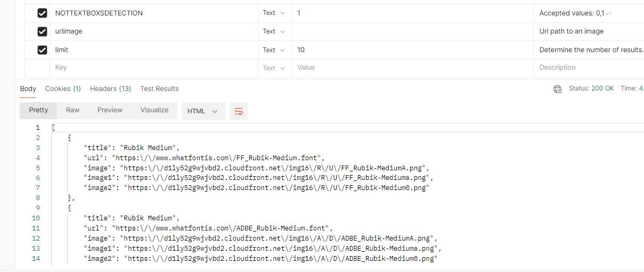Switch to the Body response tab
The width and height of the screenshot is (644, 272).
28,89
